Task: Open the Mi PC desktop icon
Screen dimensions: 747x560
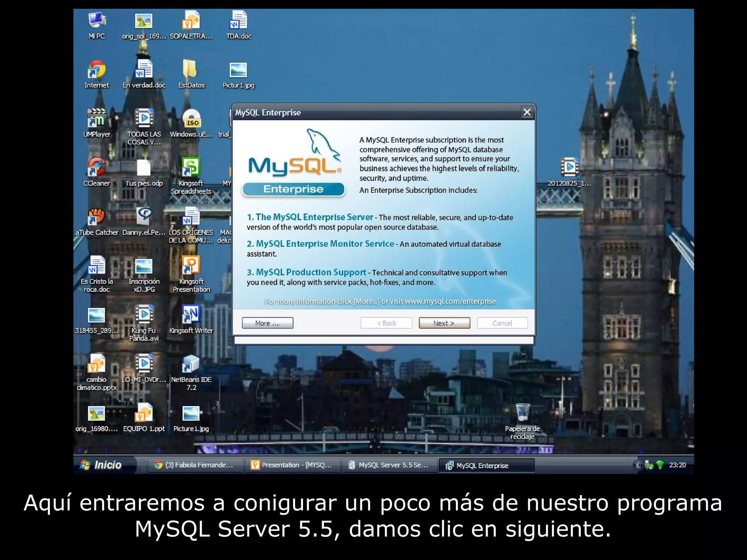Action: coord(96,25)
